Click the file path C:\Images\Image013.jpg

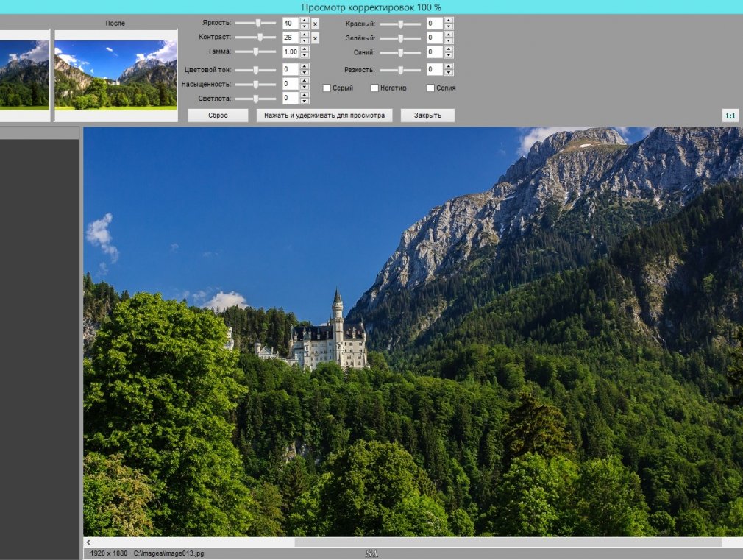(x=168, y=553)
